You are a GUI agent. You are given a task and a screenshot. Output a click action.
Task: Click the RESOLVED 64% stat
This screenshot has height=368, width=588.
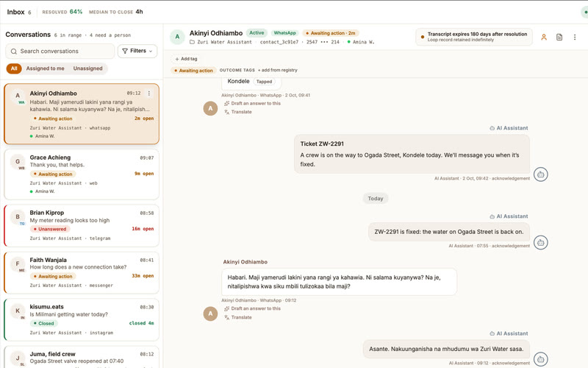point(62,12)
